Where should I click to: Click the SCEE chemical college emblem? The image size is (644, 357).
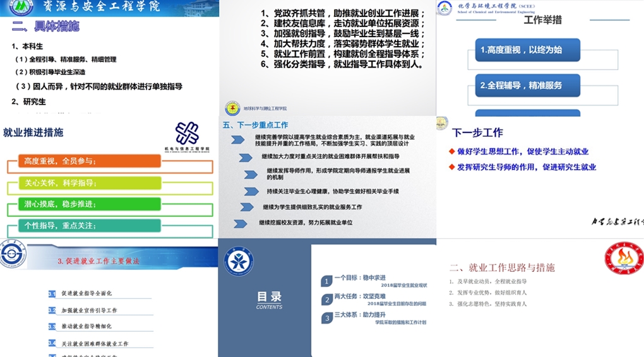(x=444, y=8)
